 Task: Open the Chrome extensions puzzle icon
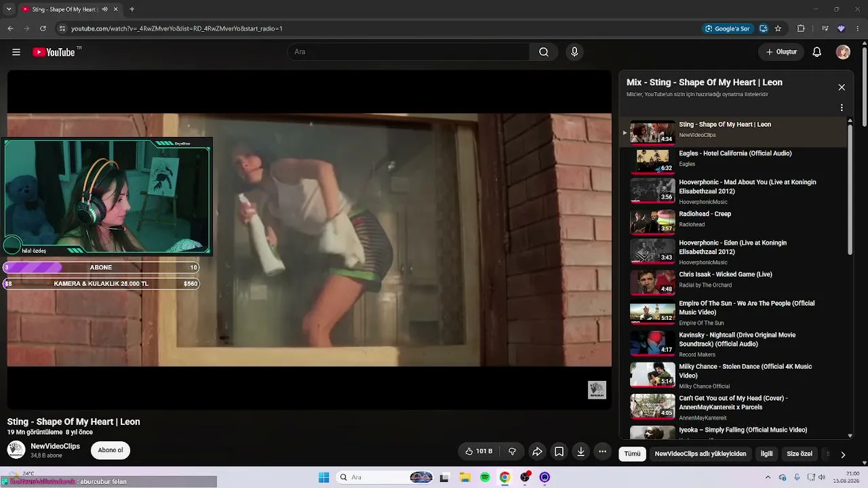click(x=801, y=28)
